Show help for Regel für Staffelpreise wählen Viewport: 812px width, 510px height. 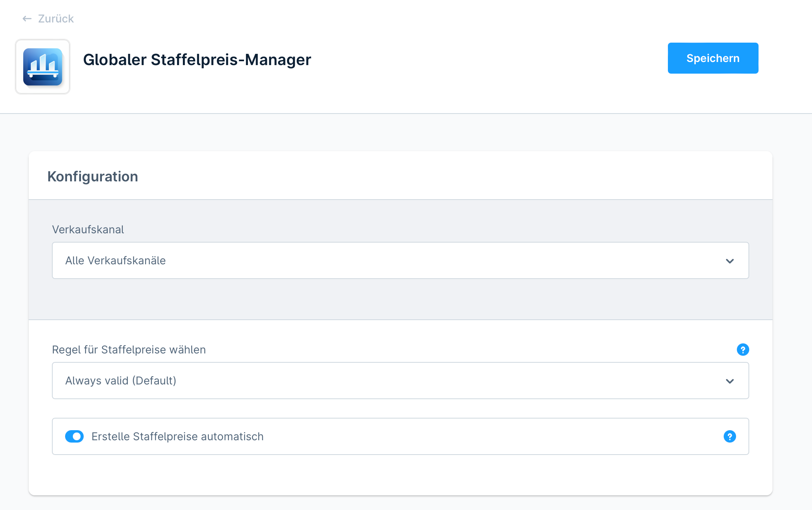(x=743, y=350)
